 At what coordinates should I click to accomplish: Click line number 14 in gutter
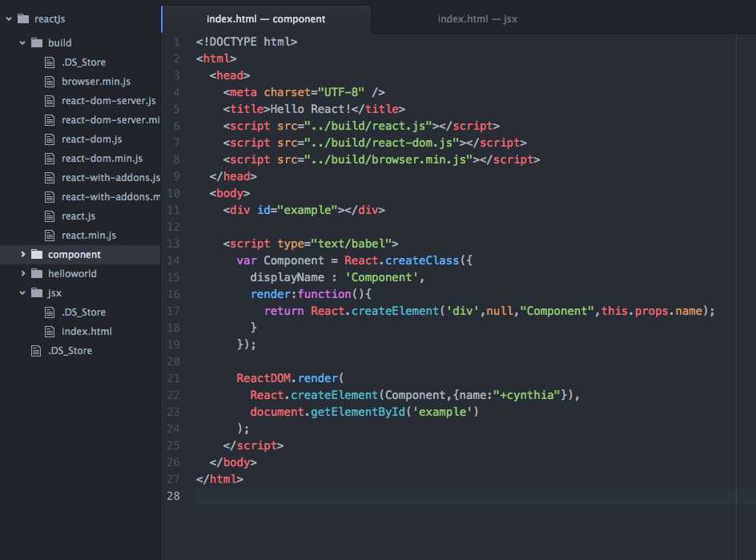[x=173, y=260]
